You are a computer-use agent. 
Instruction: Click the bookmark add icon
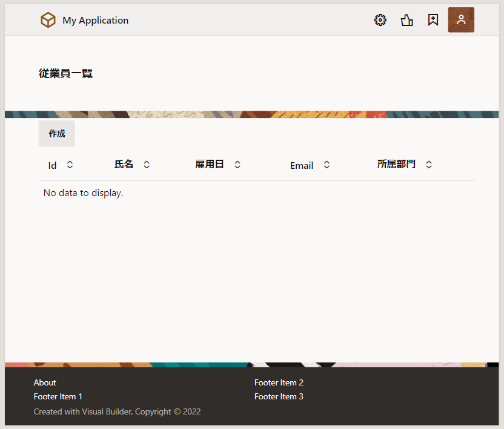pyautogui.click(x=433, y=20)
